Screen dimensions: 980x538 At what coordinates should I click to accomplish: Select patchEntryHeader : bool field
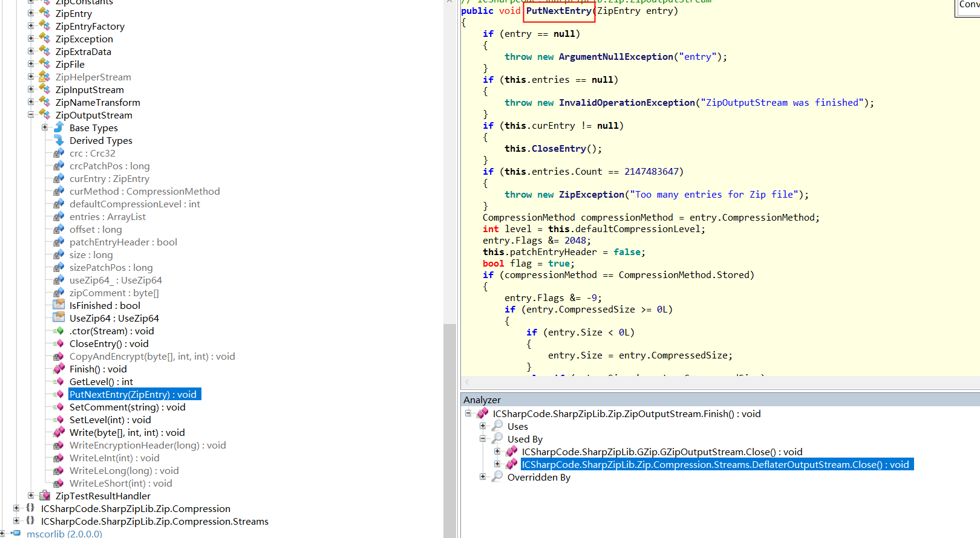[123, 242]
